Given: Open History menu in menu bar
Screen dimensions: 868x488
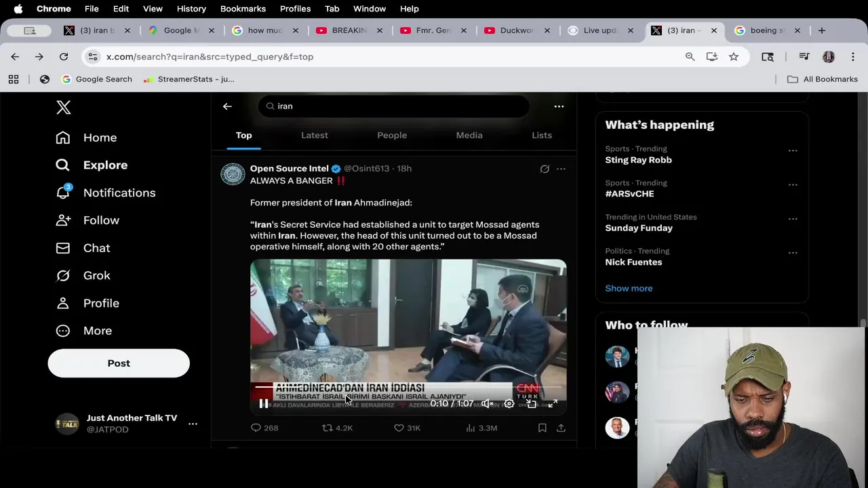Looking at the screenshot, I should [191, 9].
